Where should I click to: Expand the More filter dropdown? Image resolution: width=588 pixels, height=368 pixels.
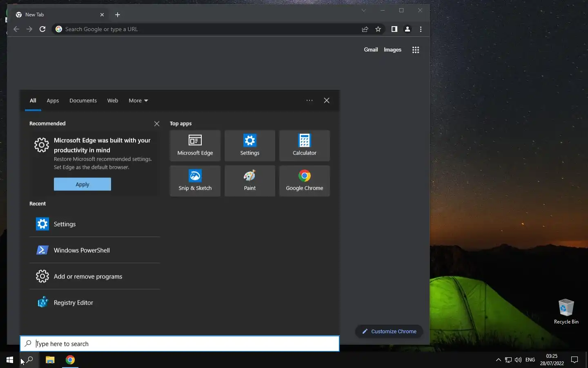(x=138, y=101)
